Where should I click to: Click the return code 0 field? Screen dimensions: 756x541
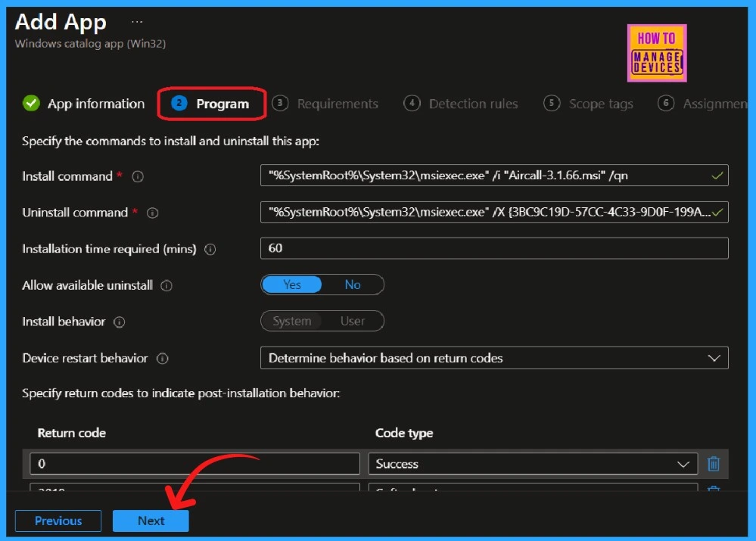point(194,464)
